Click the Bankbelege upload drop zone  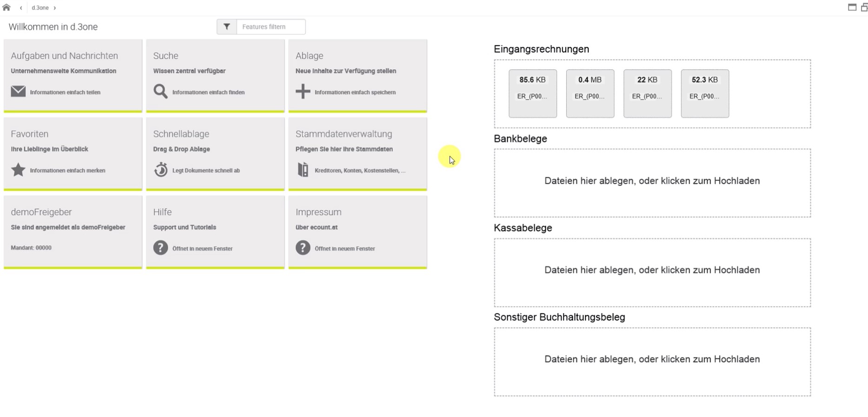[652, 183]
